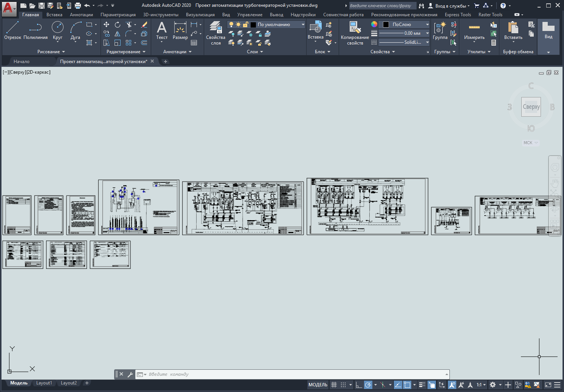The image size is (564, 392).
Task: Click the [2D-каркас] visual style label
Action: 39,72
